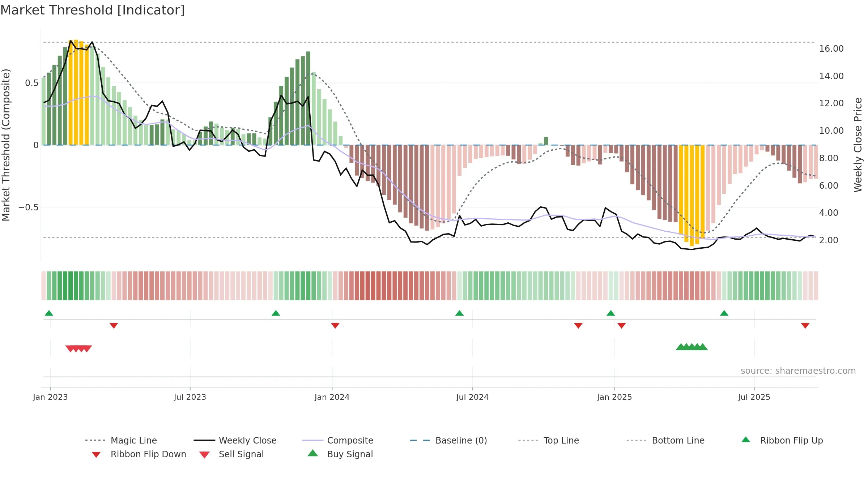Click the green Ribbon Flip Up legend triangle
The image size is (868, 488).
pyautogui.click(x=746, y=440)
